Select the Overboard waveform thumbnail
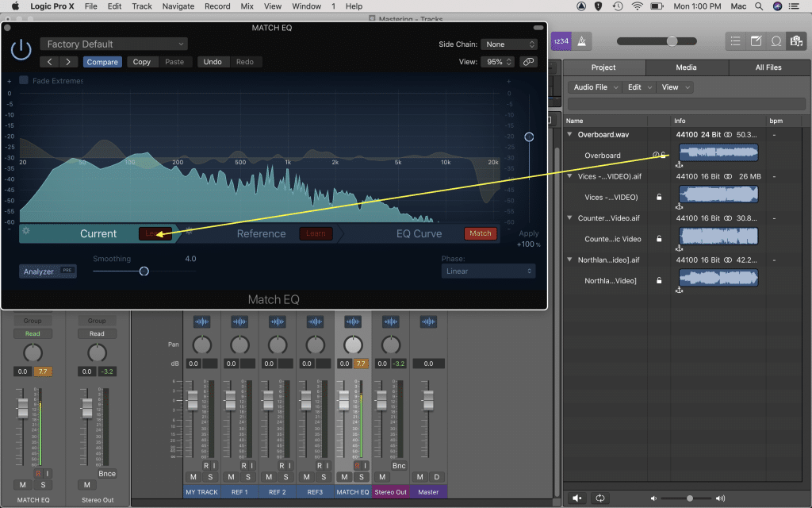812x508 pixels. tap(718, 152)
